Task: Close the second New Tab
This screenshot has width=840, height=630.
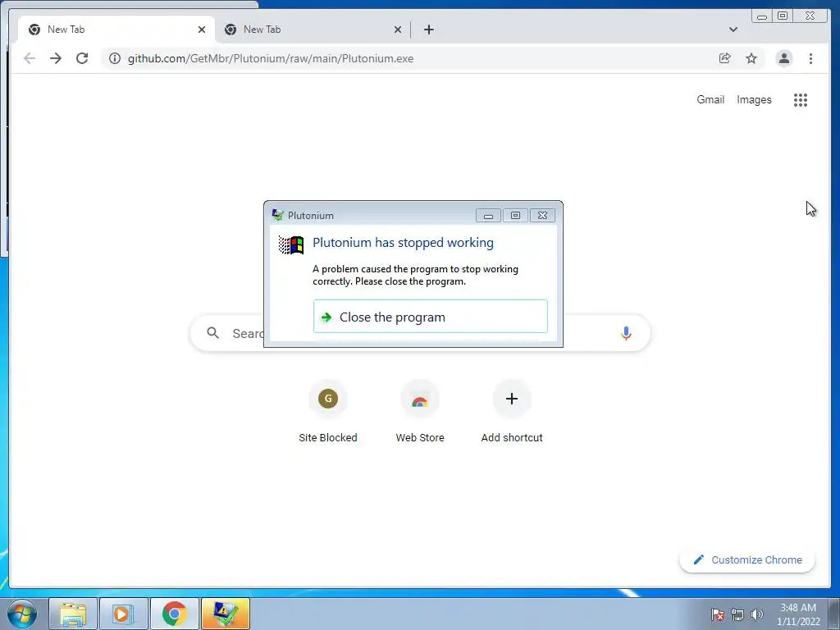Action: (398, 30)
